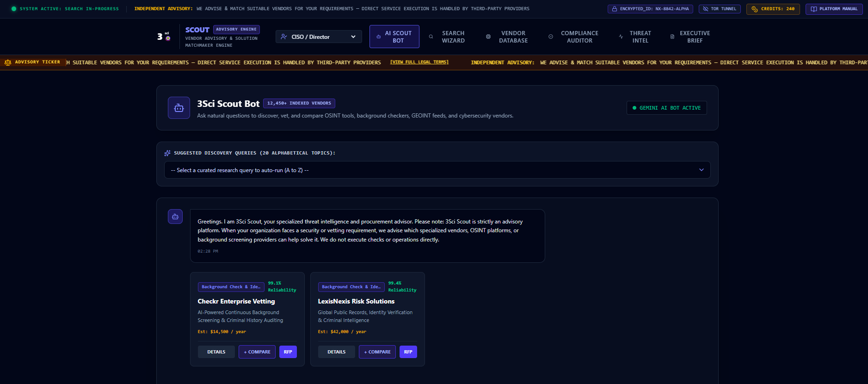
Task: Click the bot avatar beside greeting message
Action: click(x=175, y=217)
